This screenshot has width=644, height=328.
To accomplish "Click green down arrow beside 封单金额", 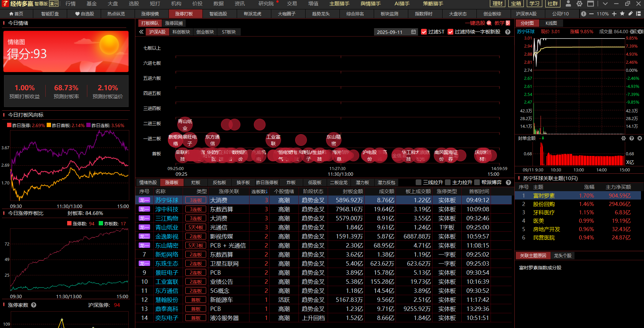I will 543,138.
